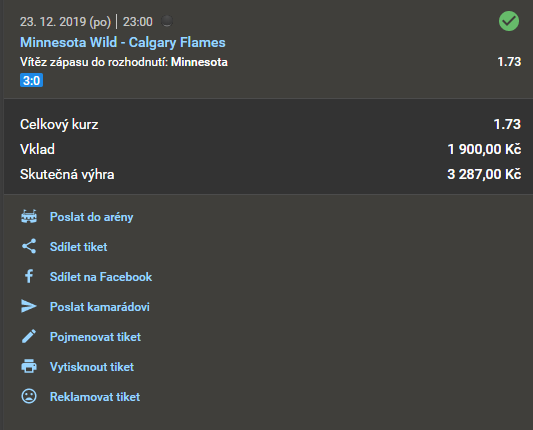Image resolution: width=533 pixels, height=430 pixels.
Task: Click the printer icon
Action: [x=29, y=366]
